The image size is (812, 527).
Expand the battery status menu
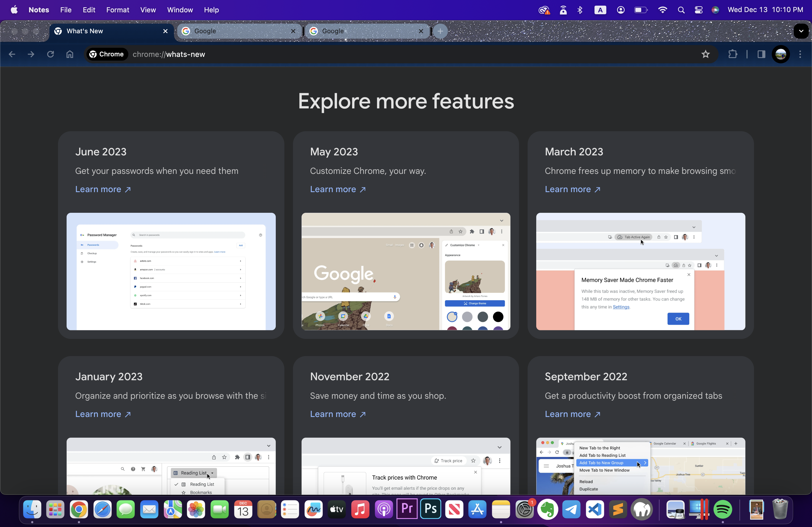(640, 10)
